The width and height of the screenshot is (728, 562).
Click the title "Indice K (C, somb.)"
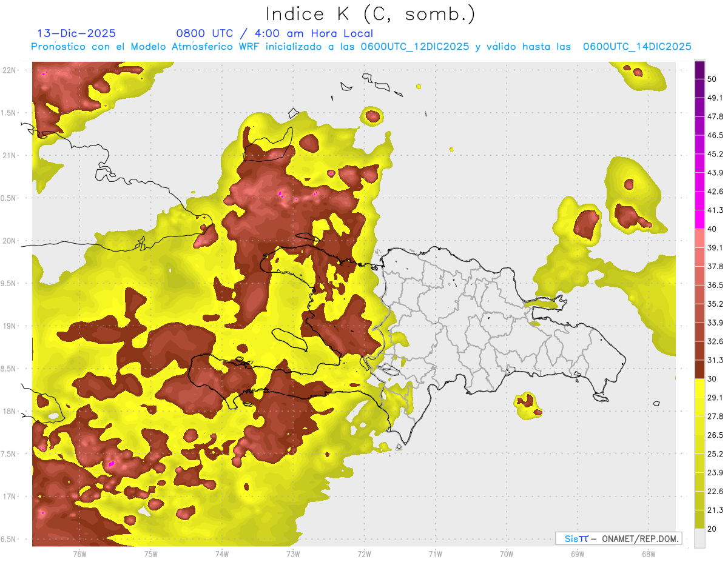tap(370, 14)
